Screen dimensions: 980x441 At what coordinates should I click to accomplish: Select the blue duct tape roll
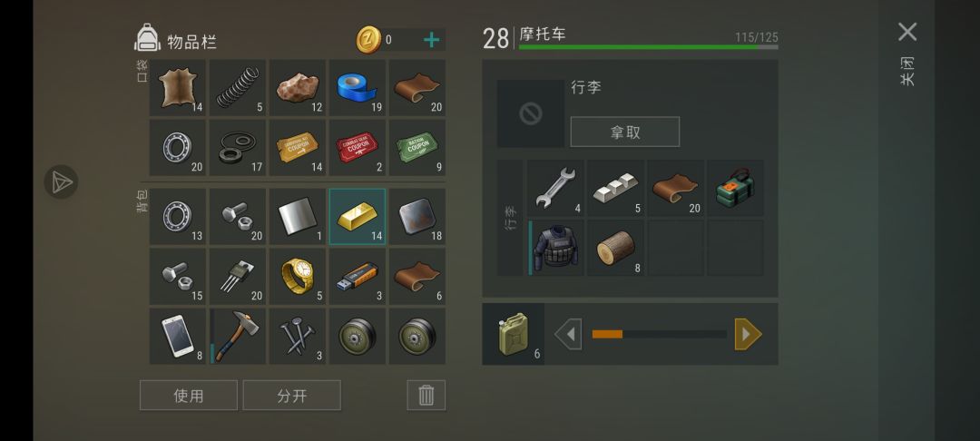[x=357, y=87]
